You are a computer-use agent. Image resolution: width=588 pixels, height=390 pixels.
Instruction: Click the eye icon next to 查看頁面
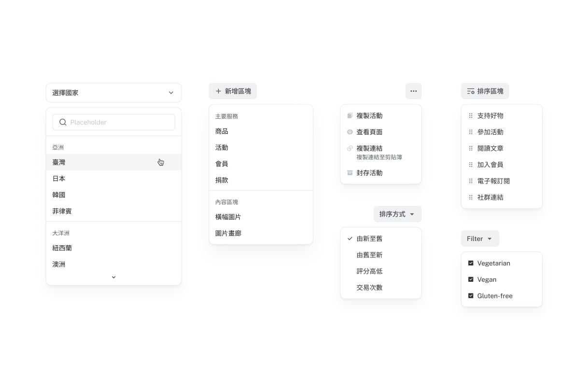350,132
